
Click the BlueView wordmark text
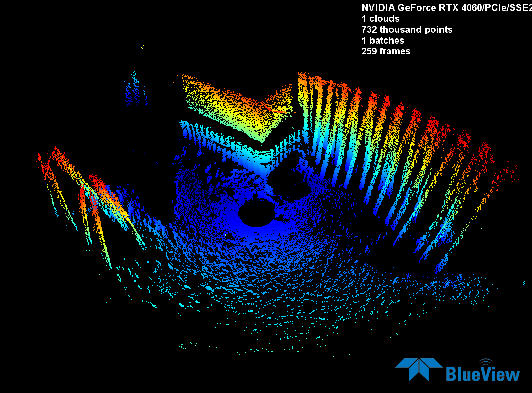point(482,375)
